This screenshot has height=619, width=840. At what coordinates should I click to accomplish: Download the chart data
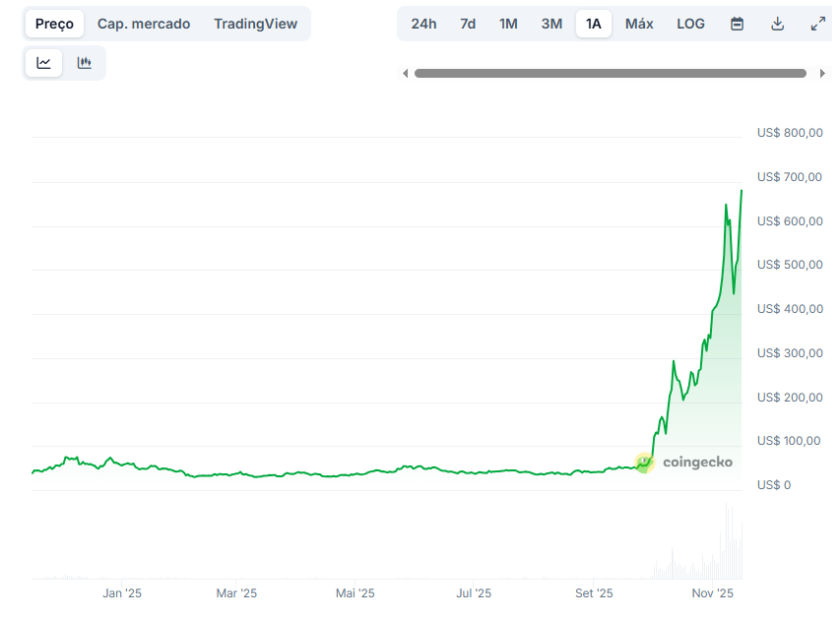point(777,24)
